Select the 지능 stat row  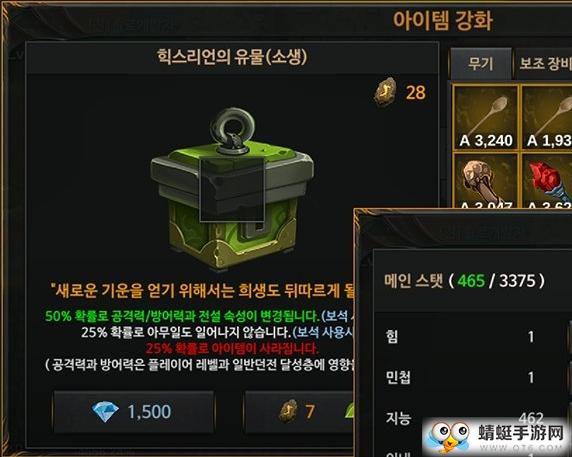[474, 418]
